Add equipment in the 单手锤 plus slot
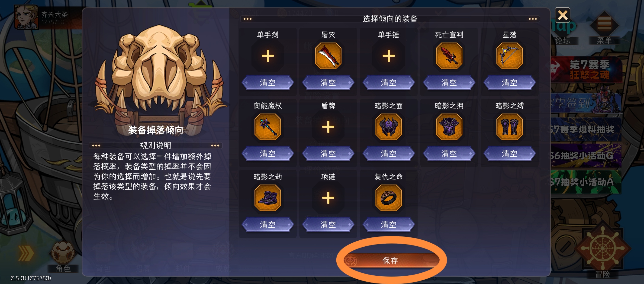This screenshot has height=284, width=644. [x=389, y=56]
